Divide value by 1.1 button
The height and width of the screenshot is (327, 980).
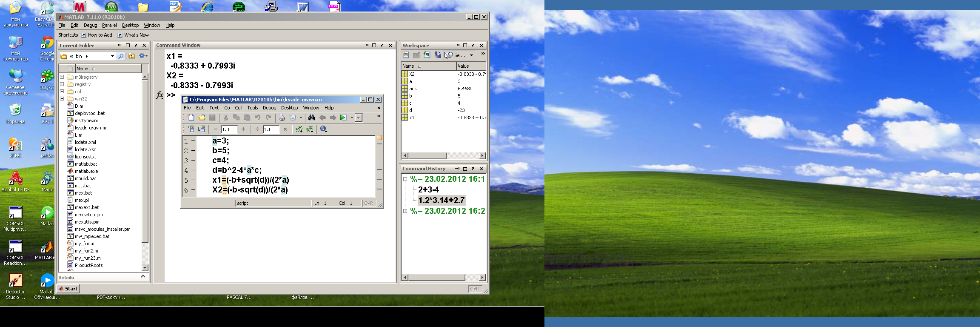pos(257,129)
